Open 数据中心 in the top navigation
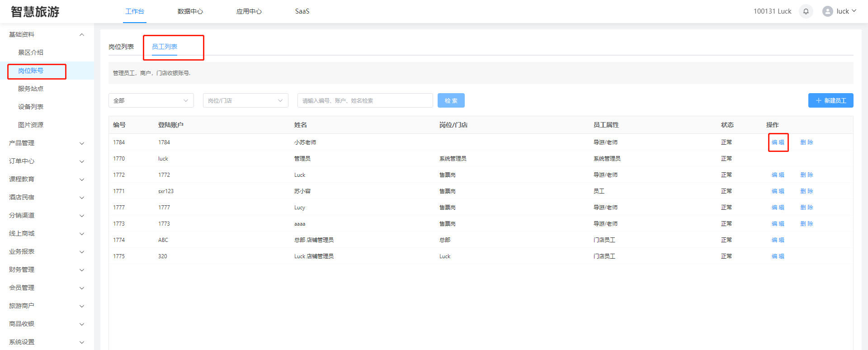The image size is (868, 350). click(190, 11)
